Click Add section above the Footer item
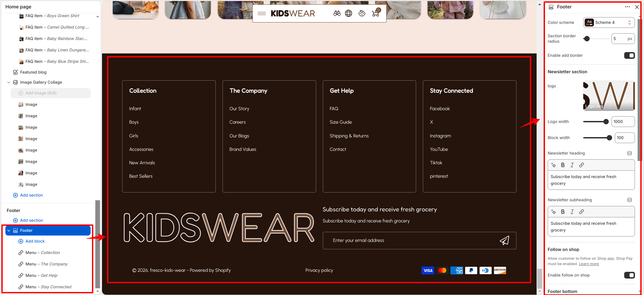The width and height of the screenshot is (644, 295). [32, 220]
